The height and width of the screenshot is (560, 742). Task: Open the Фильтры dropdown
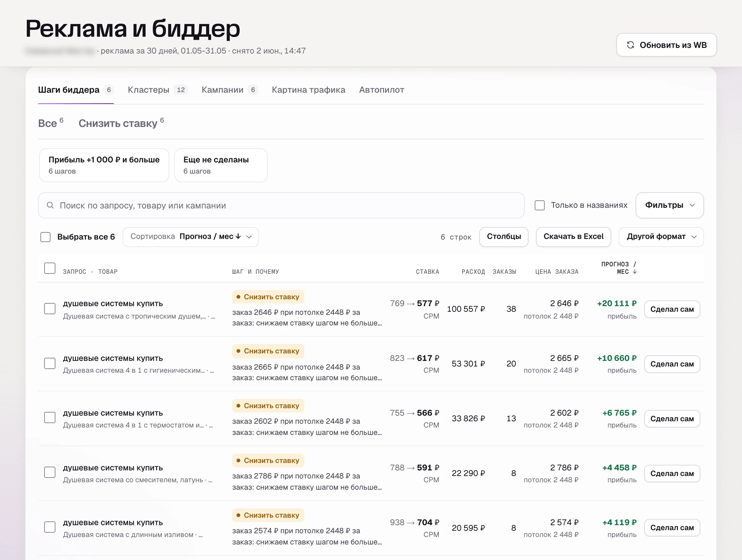click(x=669, y=205)
